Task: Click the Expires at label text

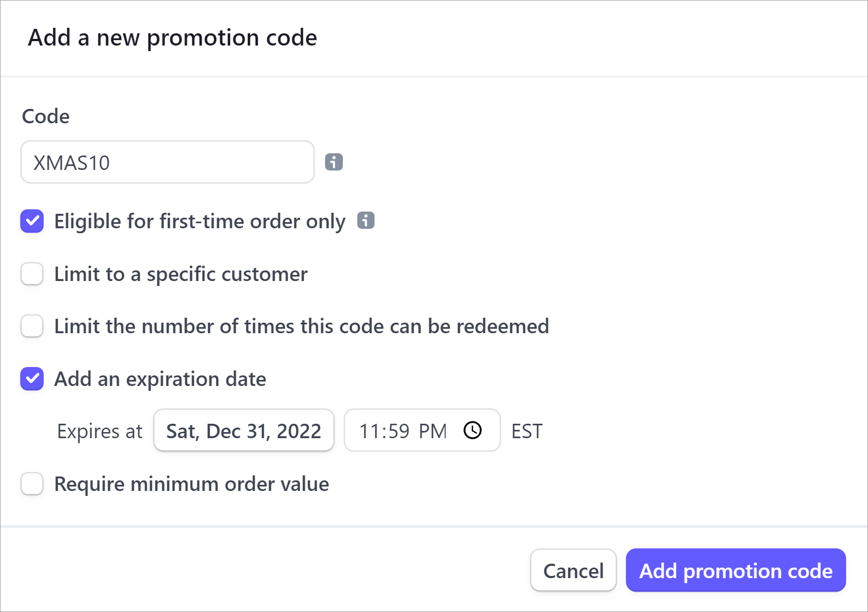Action: (x=99, y=432)
